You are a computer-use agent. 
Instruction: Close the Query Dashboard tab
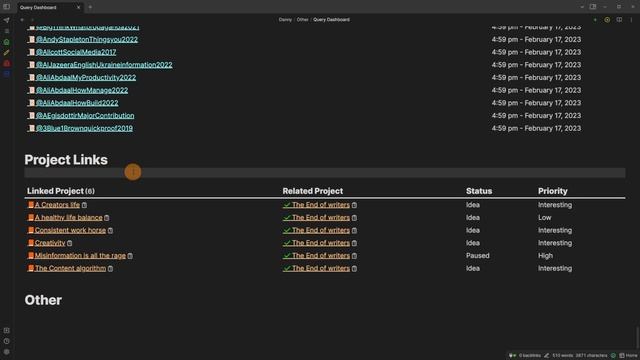point(78,7)
